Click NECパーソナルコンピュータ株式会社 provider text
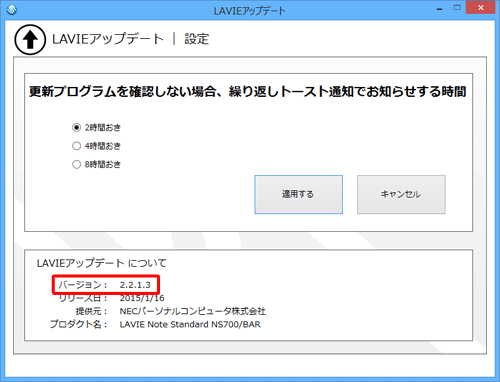The height and width of the screenshot is (382, 500). point(193,311)
